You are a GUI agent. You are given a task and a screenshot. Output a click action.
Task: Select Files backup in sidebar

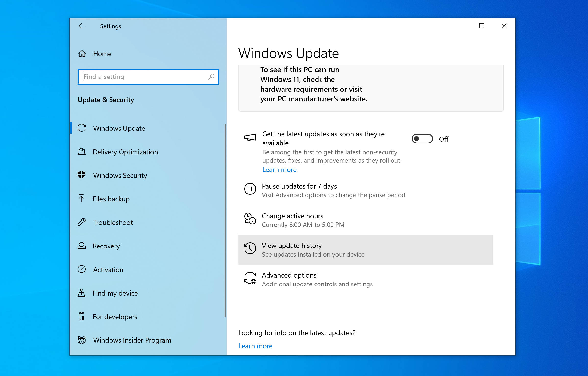point(148,199)
